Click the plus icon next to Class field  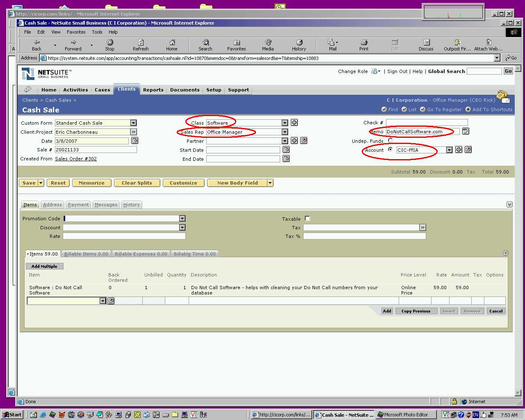(294, 123)
